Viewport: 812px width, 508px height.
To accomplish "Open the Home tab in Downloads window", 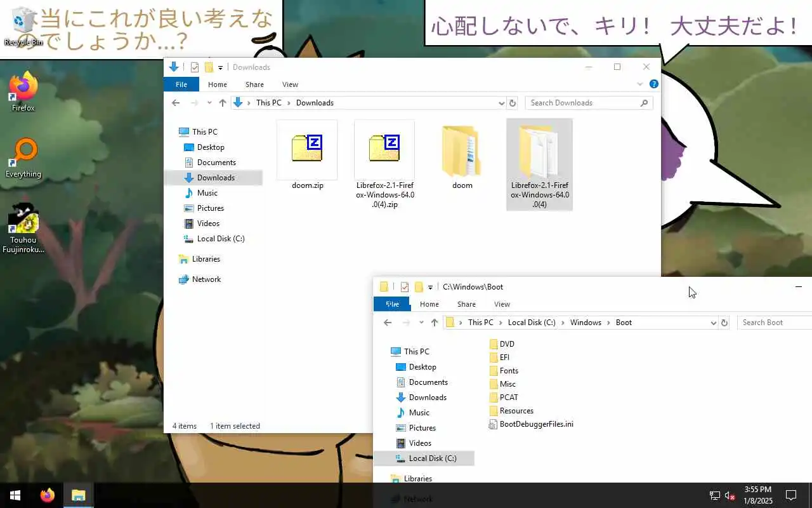I will [x=218, y=84].
